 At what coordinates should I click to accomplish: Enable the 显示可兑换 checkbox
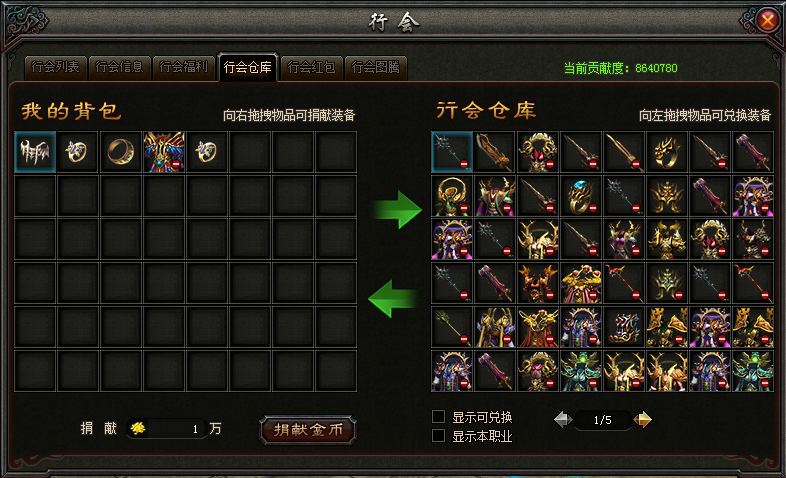click(439, 416)
